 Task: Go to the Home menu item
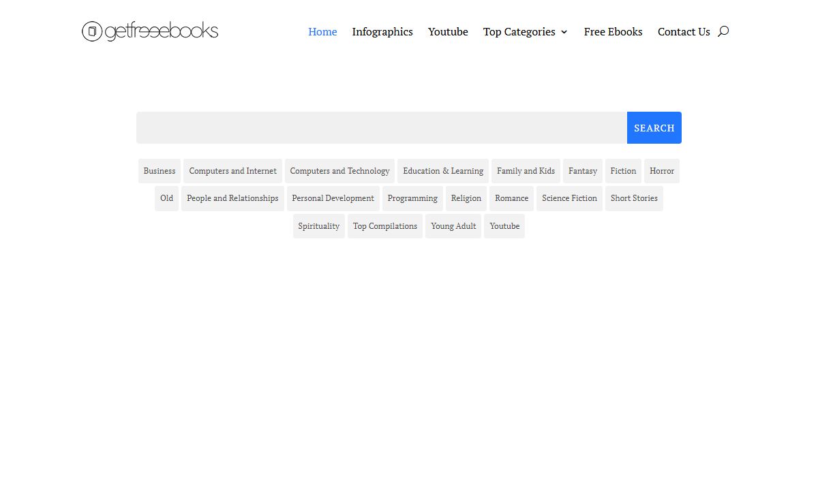[322, 32]
